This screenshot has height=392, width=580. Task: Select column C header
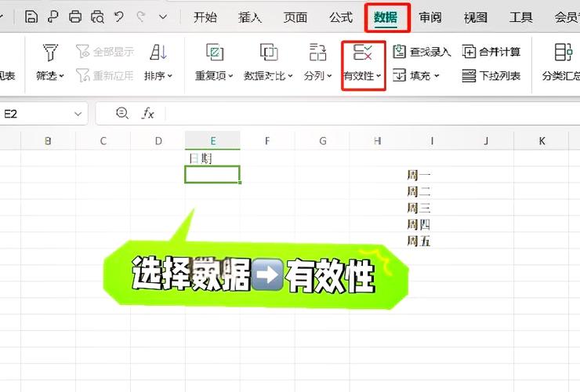(103, 140)
